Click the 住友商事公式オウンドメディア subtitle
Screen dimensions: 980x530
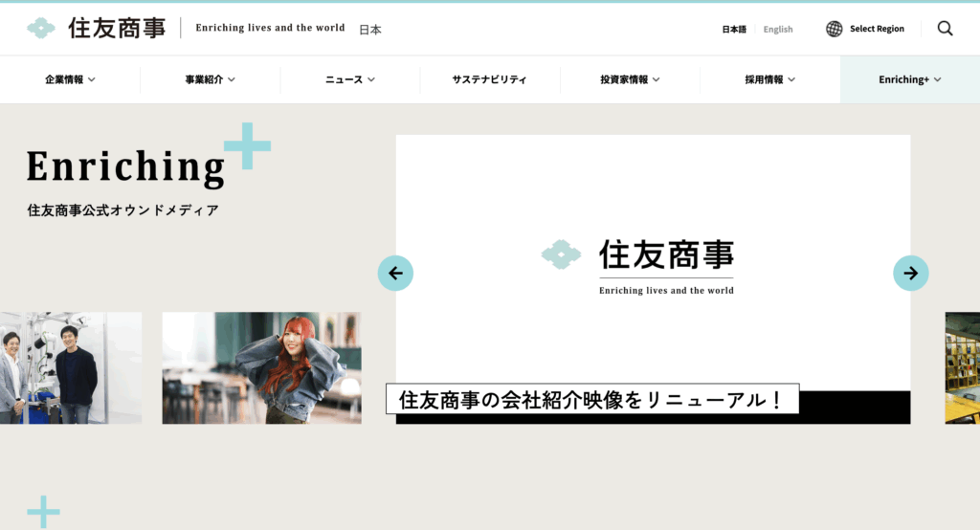pyautogui.click(x=123, y=210)
